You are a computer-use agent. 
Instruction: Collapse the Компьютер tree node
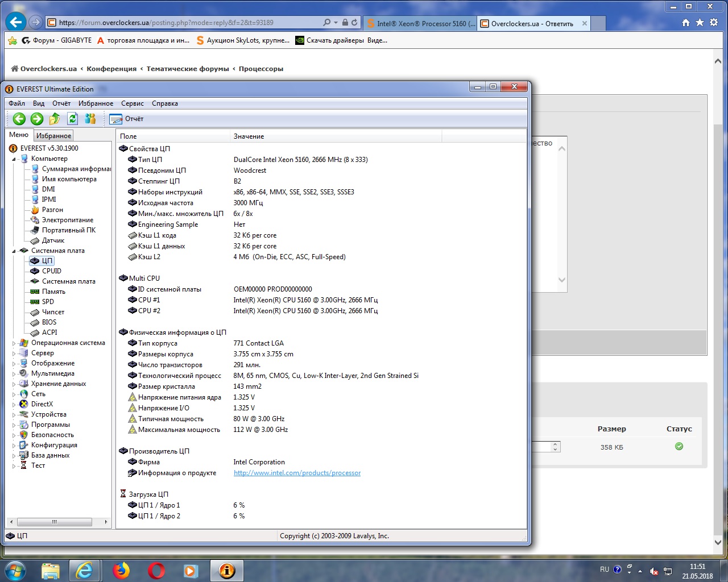pyautogui.click(x=14, y=159)
